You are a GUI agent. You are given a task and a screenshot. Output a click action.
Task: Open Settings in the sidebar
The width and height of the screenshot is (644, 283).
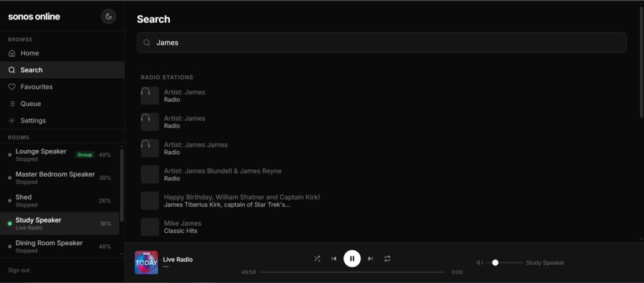62,120
